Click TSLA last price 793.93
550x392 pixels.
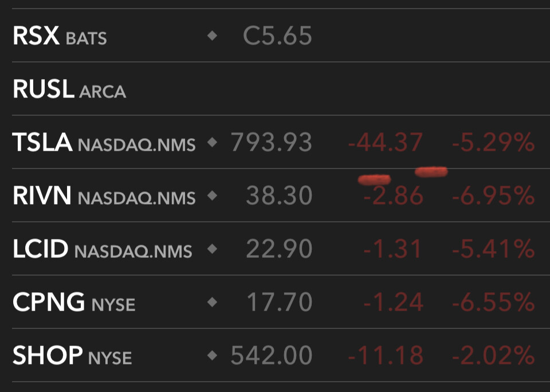coord(271,142)
